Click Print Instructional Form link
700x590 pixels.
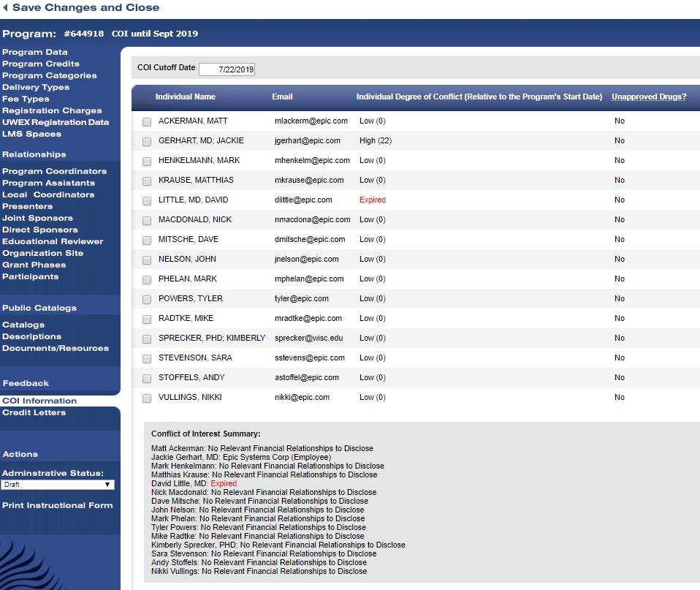pyautogui.click(x=58, y=506)
